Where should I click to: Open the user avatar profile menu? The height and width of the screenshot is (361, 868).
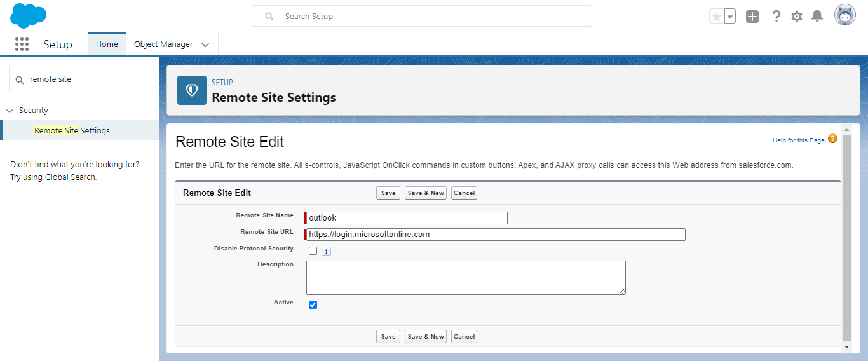pyautogui.click(x=844, y=16)
